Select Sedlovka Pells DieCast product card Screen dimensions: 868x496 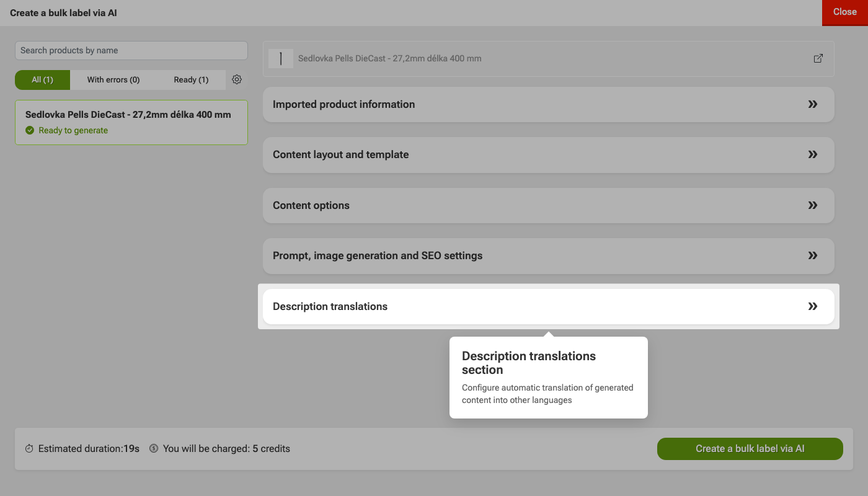point(131,123)
